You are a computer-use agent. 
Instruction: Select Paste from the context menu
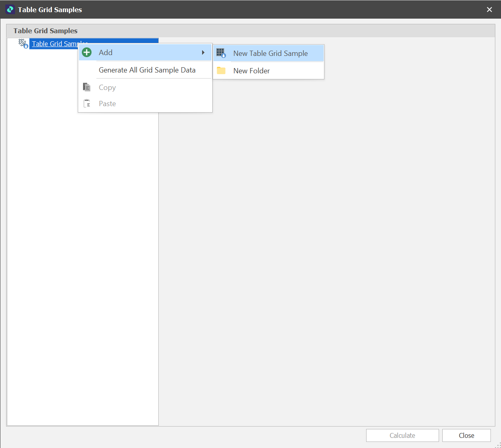coord(145,104)
